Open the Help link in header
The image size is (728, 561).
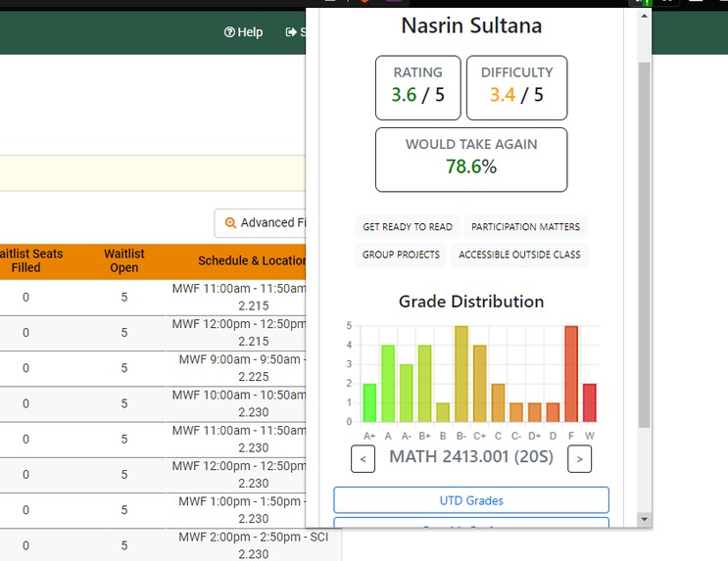[x=243, y=32]
